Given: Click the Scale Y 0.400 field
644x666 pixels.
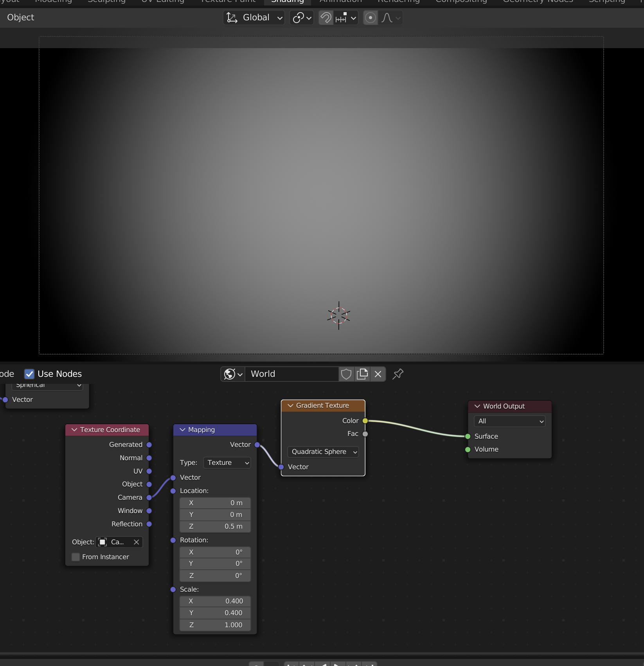Looking at the screenshot, I should coord(215,613).
